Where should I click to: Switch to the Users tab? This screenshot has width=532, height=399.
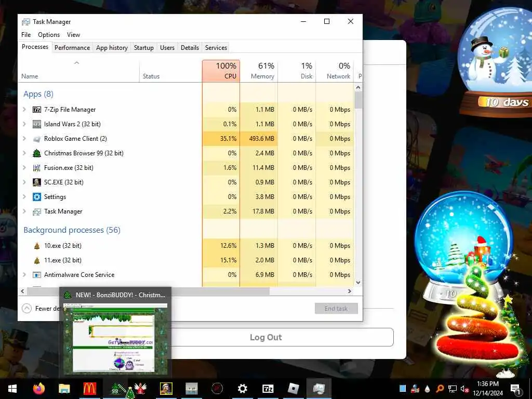[167, 48]
